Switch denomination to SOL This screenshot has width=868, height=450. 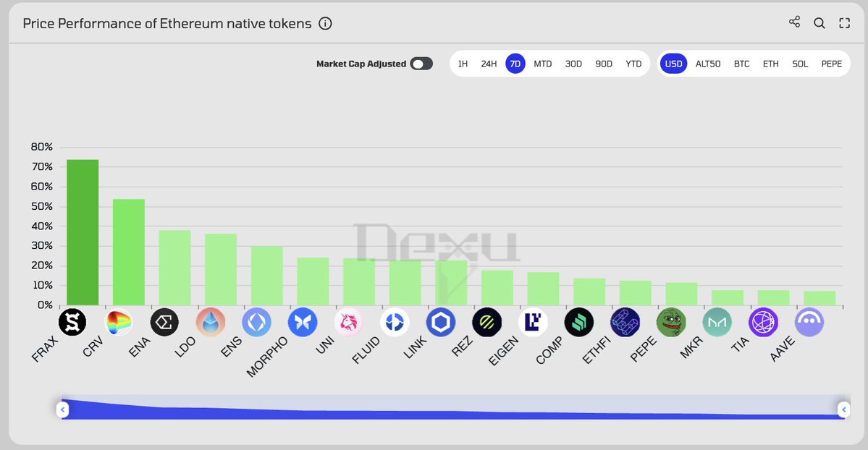click(x=800, y=64)
